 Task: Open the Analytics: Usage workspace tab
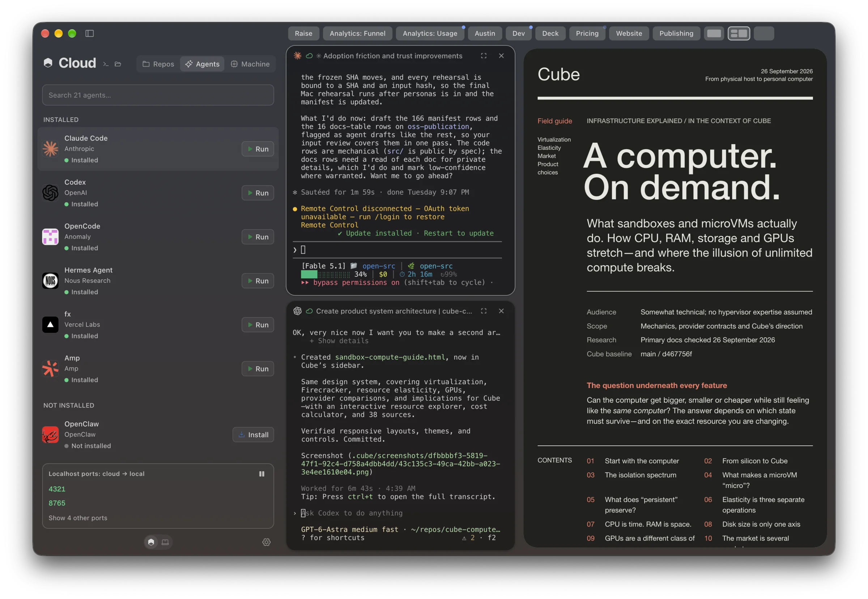[430, 33]
